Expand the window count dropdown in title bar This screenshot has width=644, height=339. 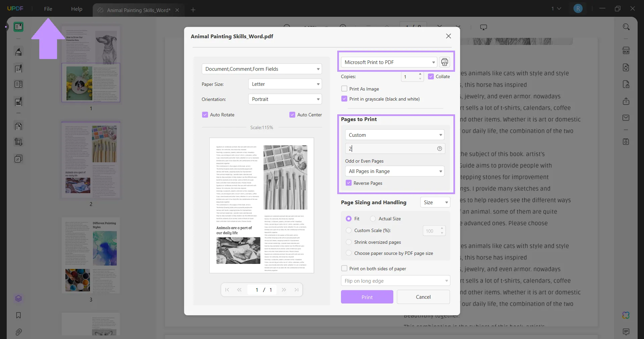pyautogui.click(x=556, y=8)
